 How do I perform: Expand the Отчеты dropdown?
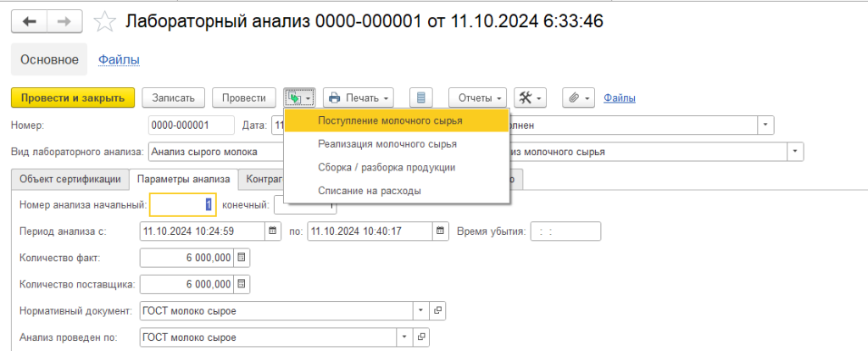(477, 98)
